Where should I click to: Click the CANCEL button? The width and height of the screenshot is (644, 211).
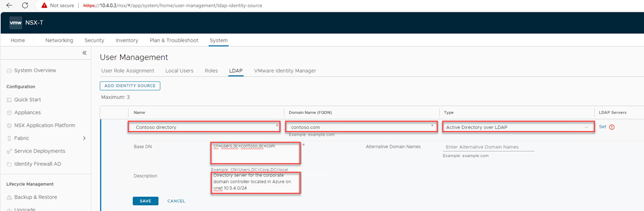coord(176,201)
